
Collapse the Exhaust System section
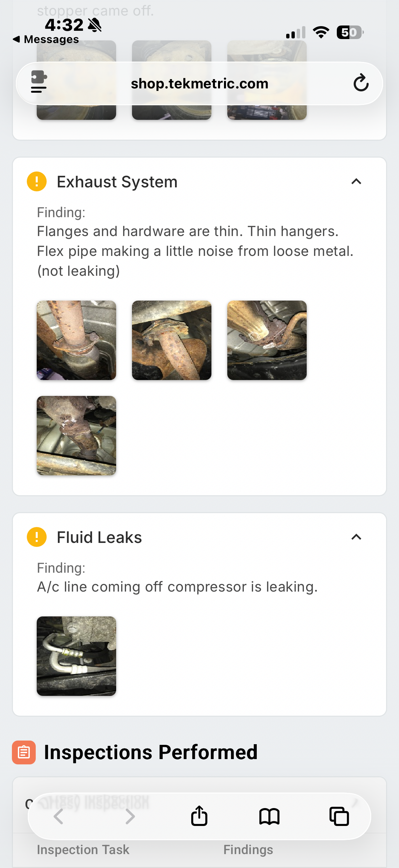tap(356, 182)
